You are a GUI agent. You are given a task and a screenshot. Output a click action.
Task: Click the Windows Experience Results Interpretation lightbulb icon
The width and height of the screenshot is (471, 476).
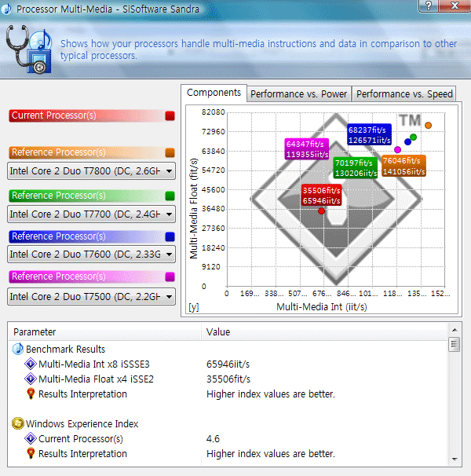click(x=31, y=453)
